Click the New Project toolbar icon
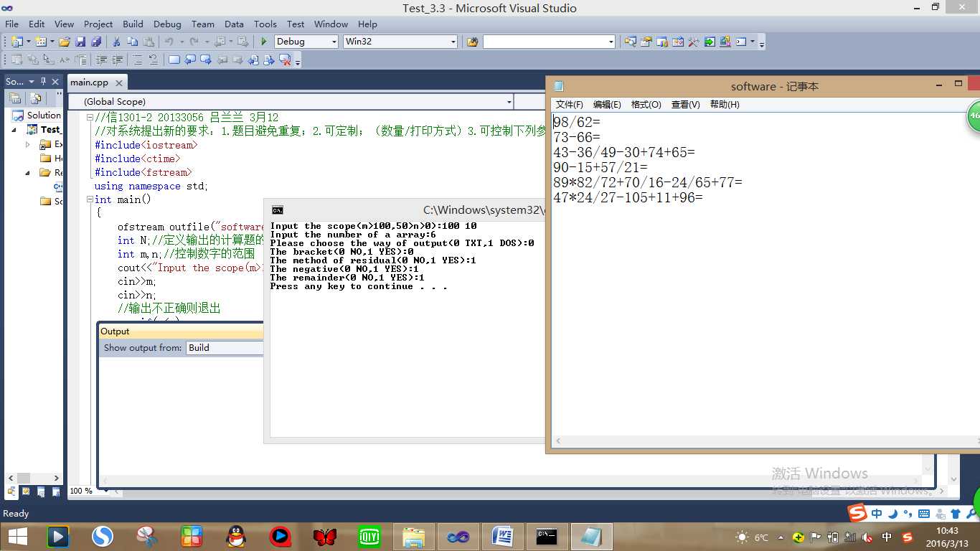 click(x=17, y=42)
